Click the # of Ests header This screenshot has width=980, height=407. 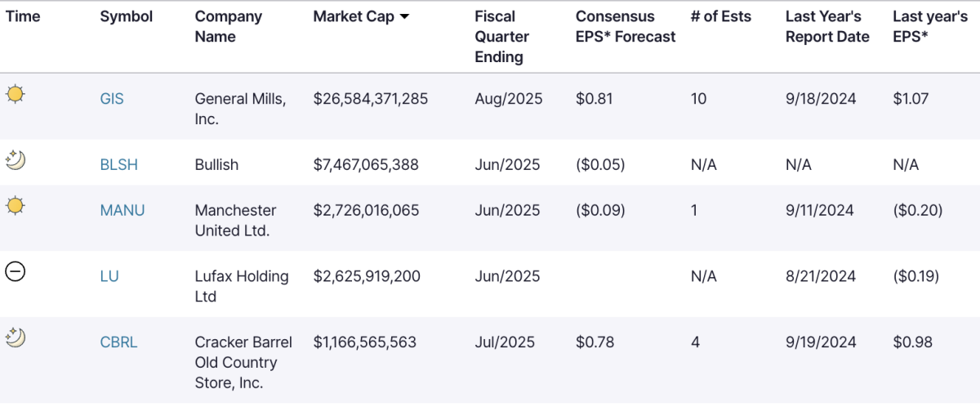tap(721, 17)
